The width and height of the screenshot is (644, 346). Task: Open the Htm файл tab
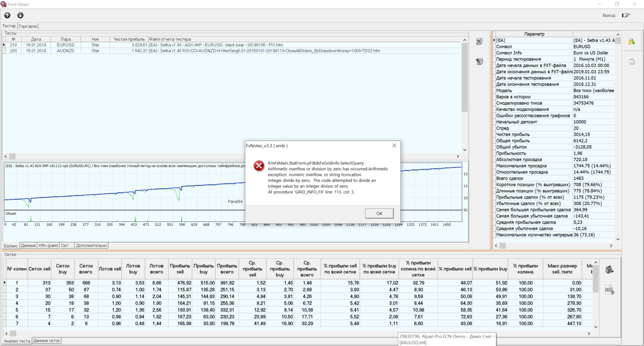(48, 245)
